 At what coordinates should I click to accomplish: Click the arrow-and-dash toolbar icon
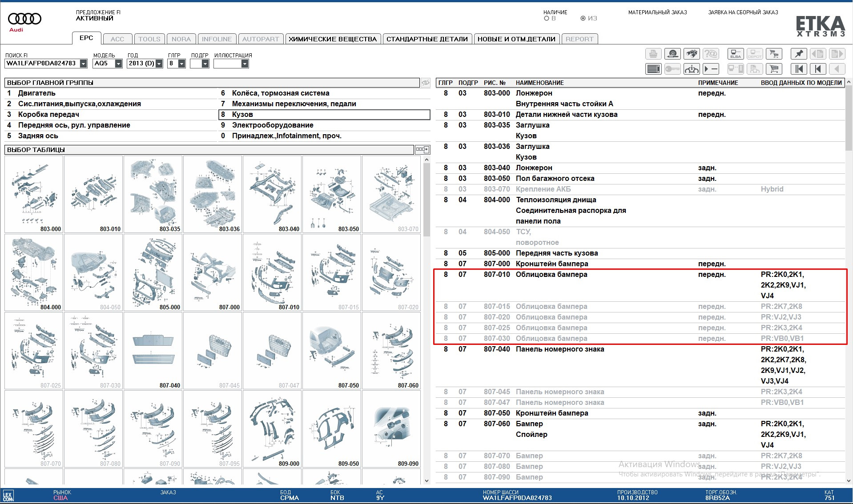tap(711, 69)
